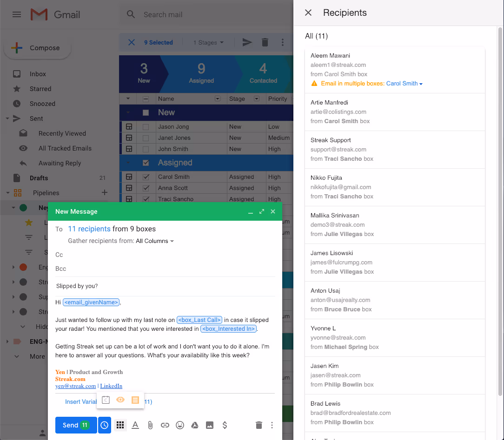Toggle the Assigned group checkbox
504x440 pixels.
click(146, 163)
